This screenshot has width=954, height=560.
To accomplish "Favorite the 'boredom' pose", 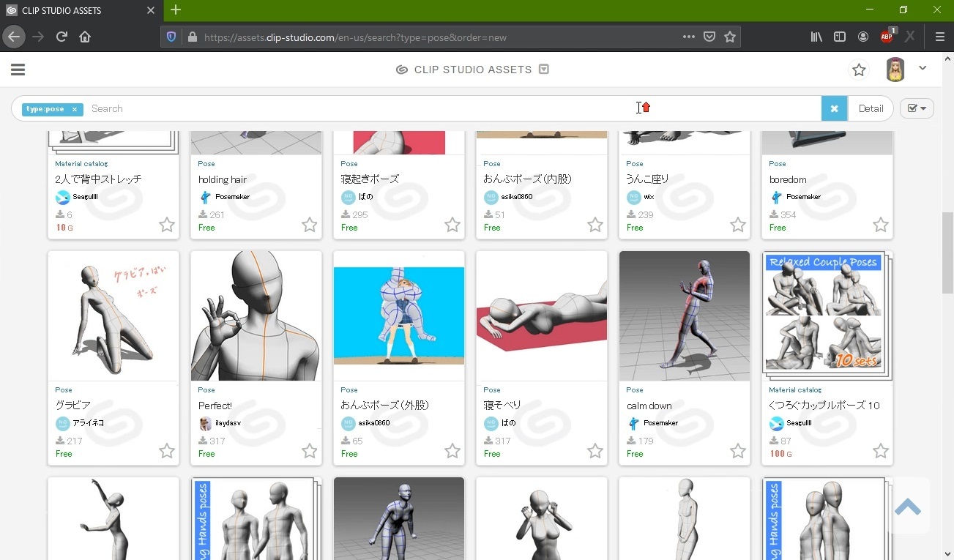I will [x=881, y=225].
